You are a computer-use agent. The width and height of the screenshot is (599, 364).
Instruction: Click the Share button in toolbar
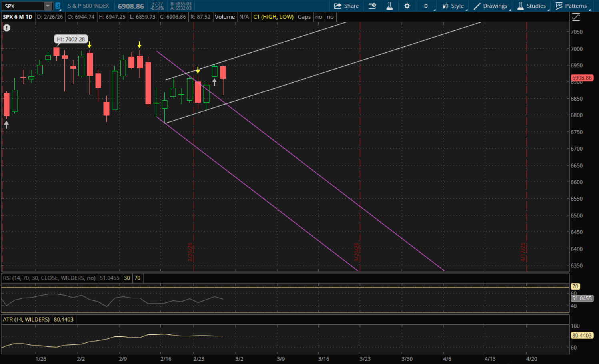click(346, 6)
